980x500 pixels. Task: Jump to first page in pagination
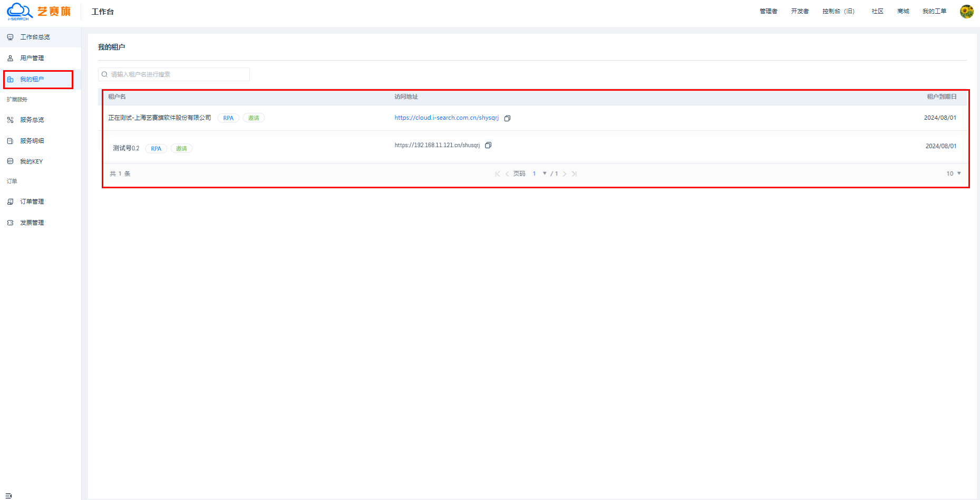pos(497,174)
